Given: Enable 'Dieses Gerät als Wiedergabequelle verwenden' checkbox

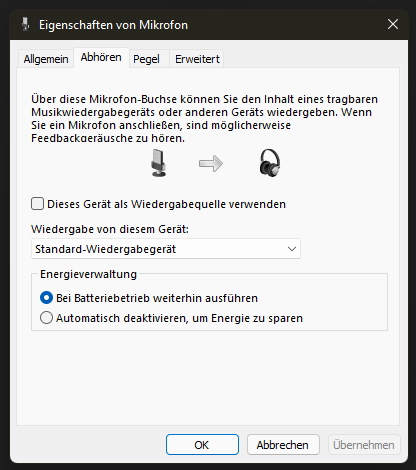Looking at the screenshot, I should (x=37, y=204).
